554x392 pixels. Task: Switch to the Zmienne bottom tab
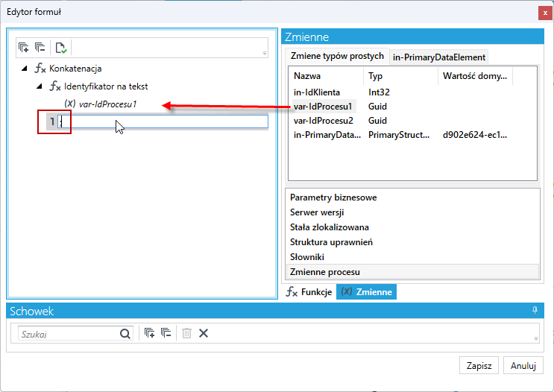pos(366,291)
